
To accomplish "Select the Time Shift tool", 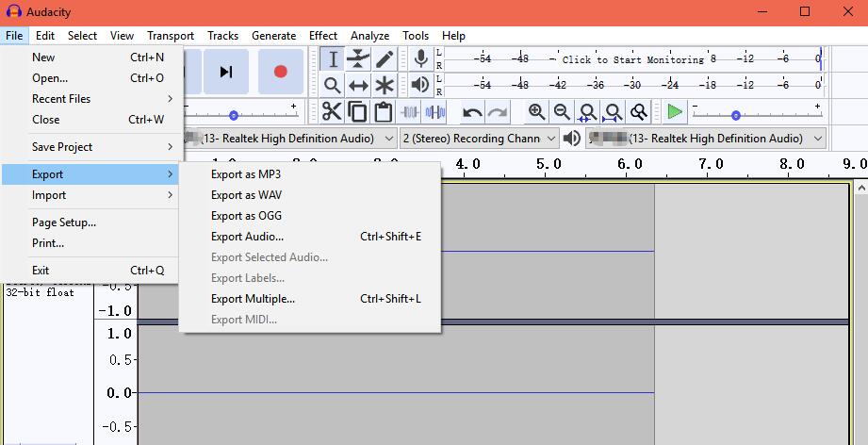I will [x=358, y=85].
